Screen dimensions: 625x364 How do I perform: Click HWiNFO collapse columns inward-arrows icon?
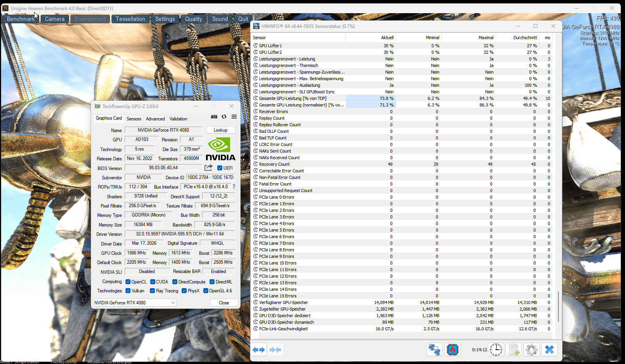click(x=275, y=350)
